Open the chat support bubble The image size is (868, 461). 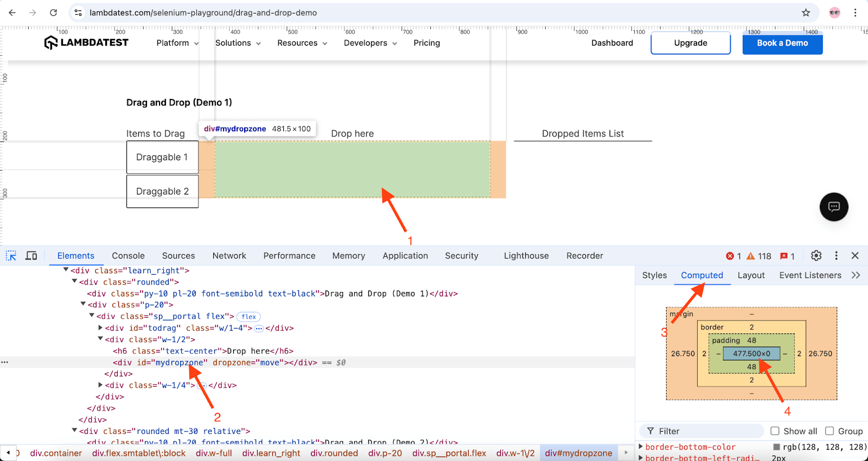pos(834,207)
